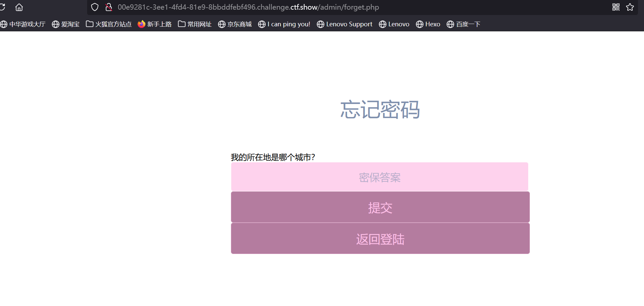Click the tracking protection shield icon
The height and width of the screenshot is (306, 644).
click(94, 7)
